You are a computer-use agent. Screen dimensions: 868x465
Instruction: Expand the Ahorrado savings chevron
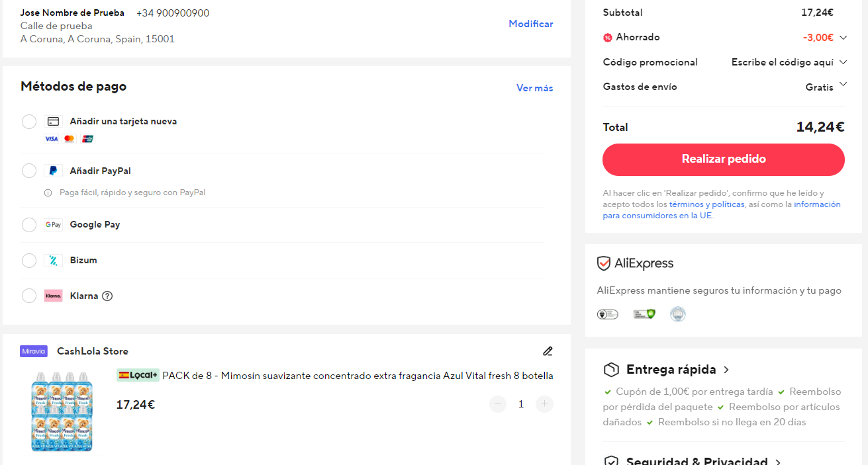tap(843, 38)
